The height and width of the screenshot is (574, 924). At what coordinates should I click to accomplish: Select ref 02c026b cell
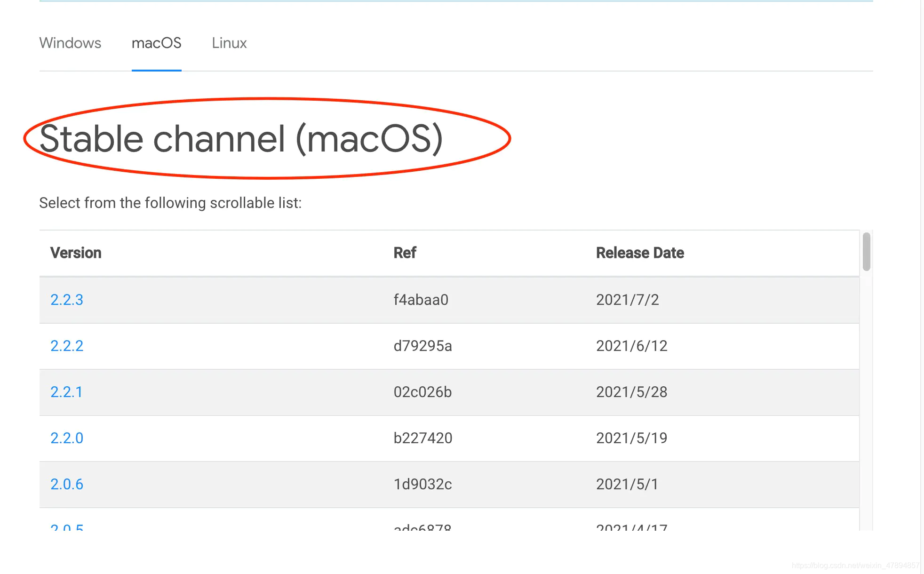point(422,392)
